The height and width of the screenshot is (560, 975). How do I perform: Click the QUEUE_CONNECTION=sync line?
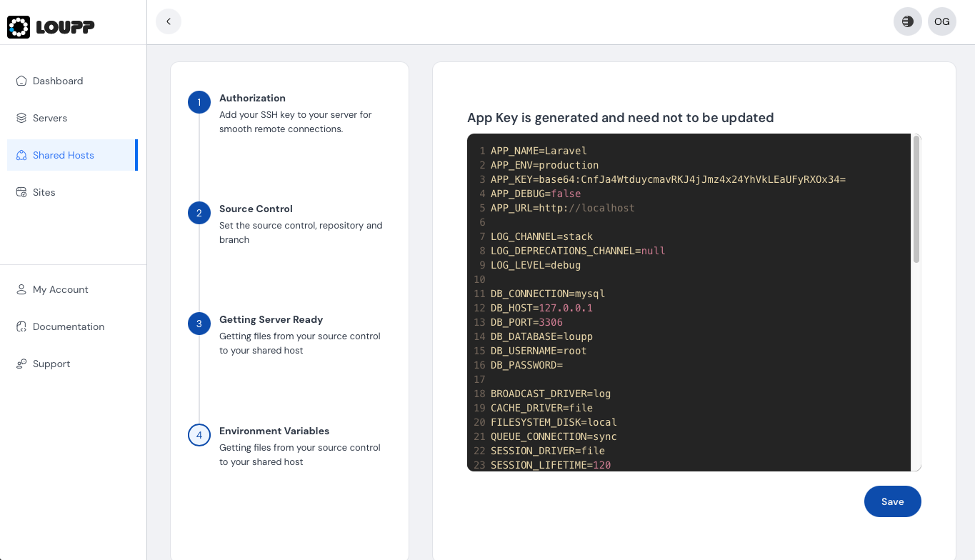(x=554, y=436)
